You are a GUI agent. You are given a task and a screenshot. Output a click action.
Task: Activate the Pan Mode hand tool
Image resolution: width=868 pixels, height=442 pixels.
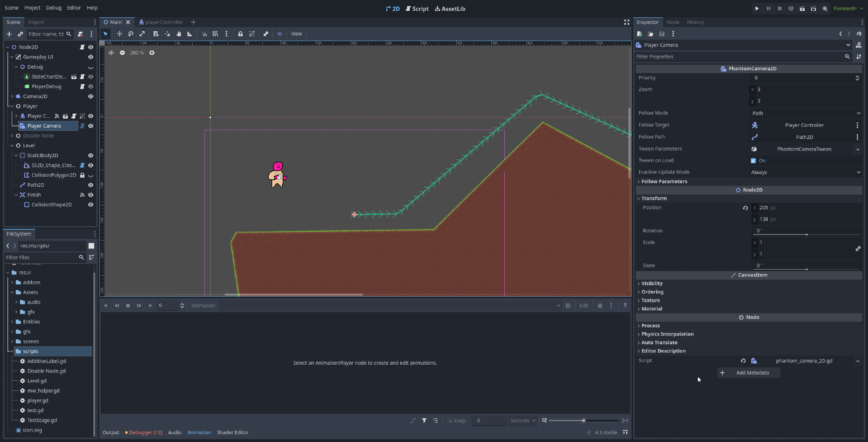pyautogui.click(x=178, y=34)
